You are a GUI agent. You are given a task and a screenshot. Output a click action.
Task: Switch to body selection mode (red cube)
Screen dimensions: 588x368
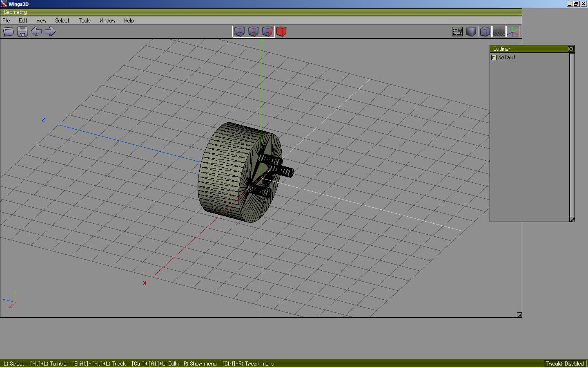281,31
